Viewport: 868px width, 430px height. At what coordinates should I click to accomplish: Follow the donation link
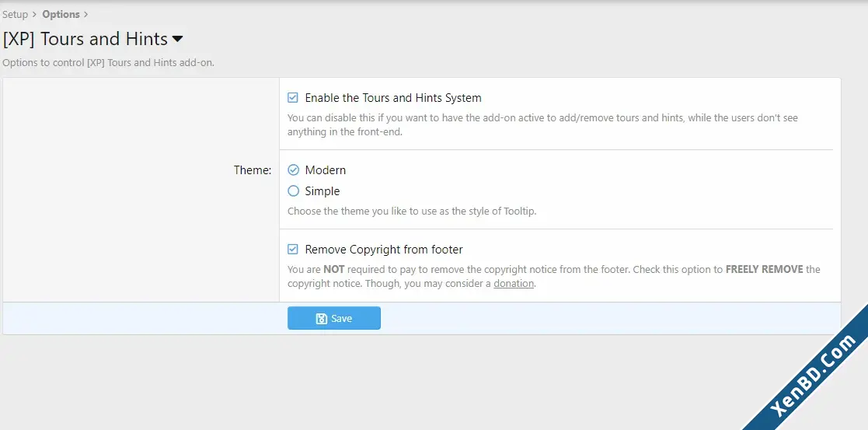(514, 284)
